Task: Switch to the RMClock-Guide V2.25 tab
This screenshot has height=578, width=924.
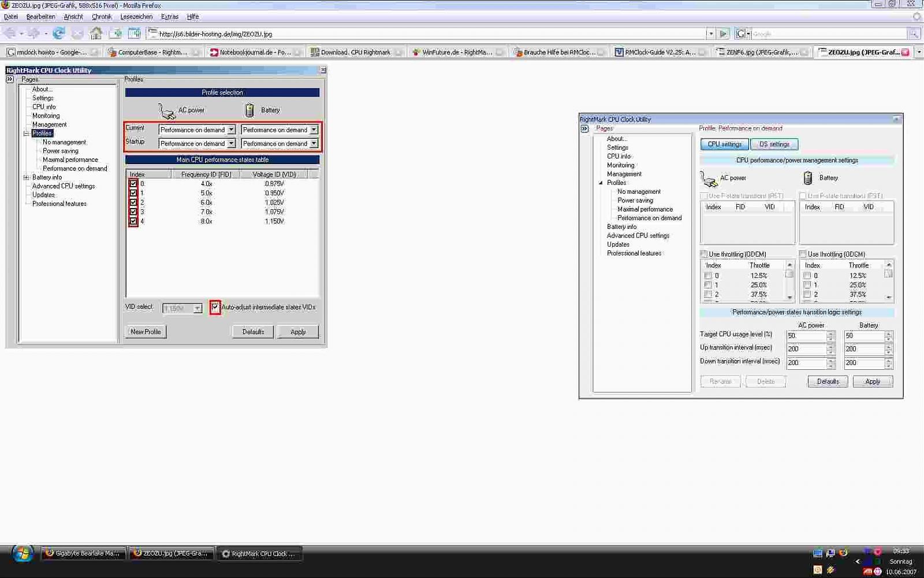Action: (x=660, y=52)
